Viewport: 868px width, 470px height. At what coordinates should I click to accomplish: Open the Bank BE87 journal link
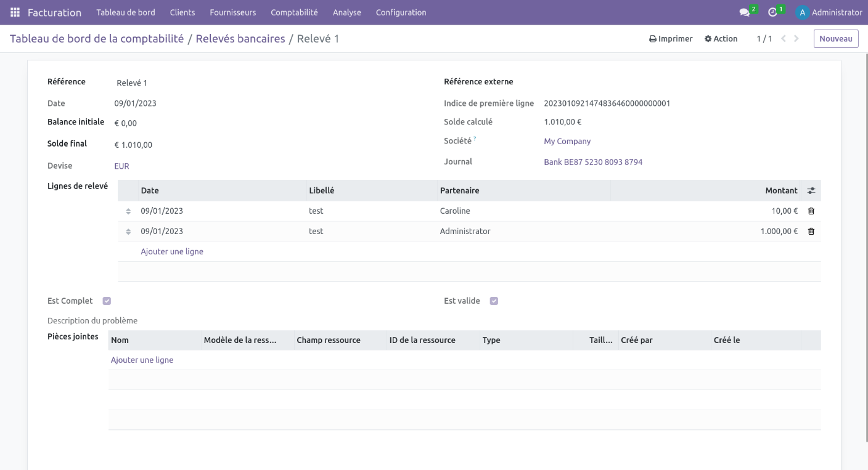(593, 163)
